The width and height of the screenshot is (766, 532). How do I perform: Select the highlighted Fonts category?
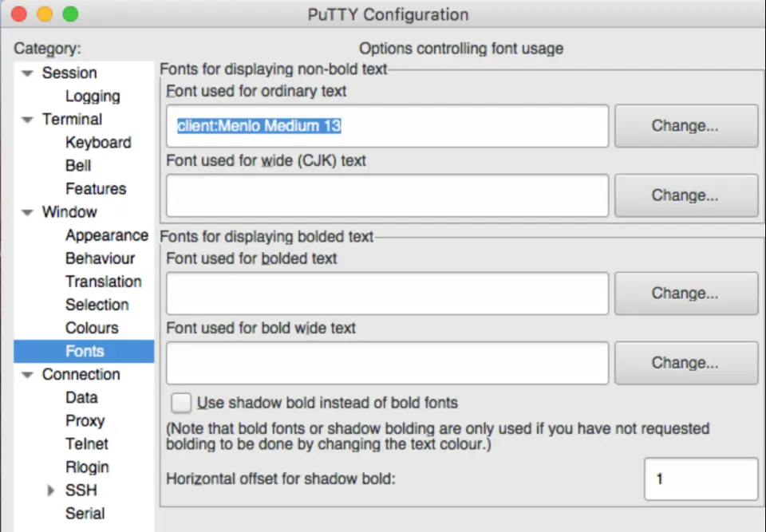coord(84,351)
